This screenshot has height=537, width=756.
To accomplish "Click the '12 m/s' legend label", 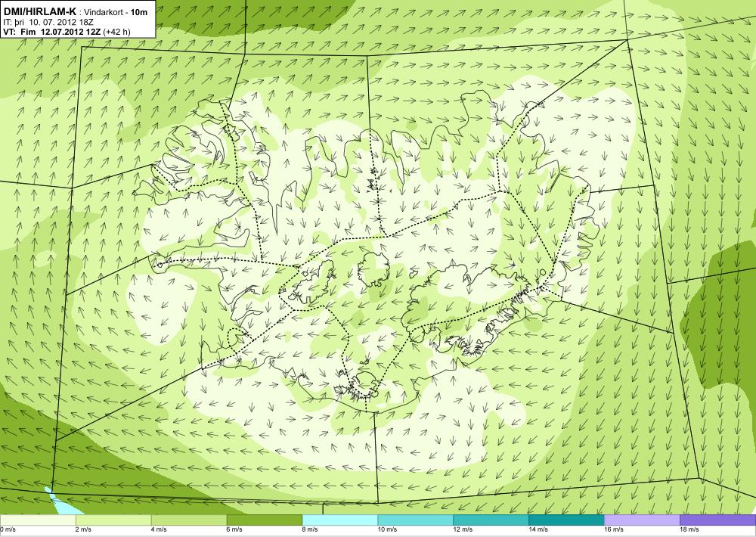I will click(x=463, y=529).
